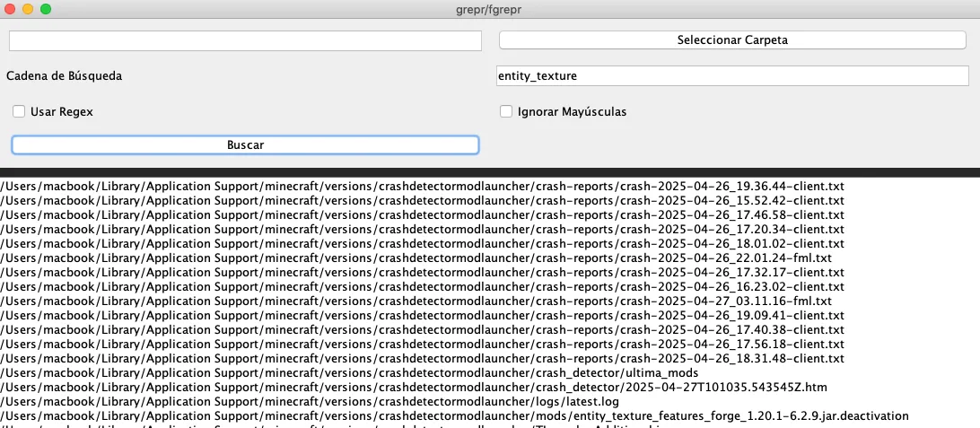Click the empty folder path text field

coord(245,41)
